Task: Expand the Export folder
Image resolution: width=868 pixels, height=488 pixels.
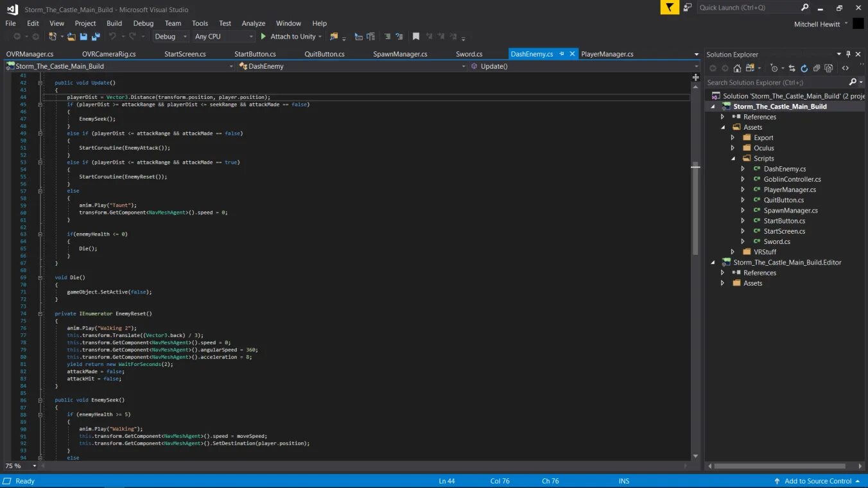Action: click(x=733, y=137)
